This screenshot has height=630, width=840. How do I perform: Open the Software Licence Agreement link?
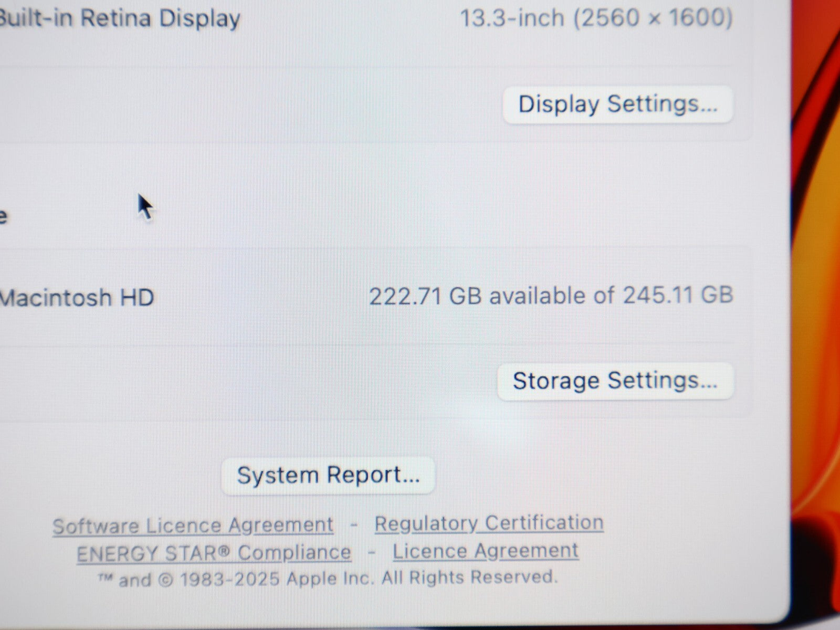coord(193,526)
